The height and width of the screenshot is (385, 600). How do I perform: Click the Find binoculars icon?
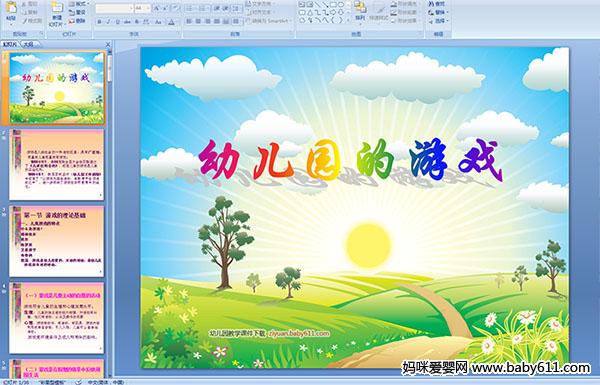click(432, 4)
